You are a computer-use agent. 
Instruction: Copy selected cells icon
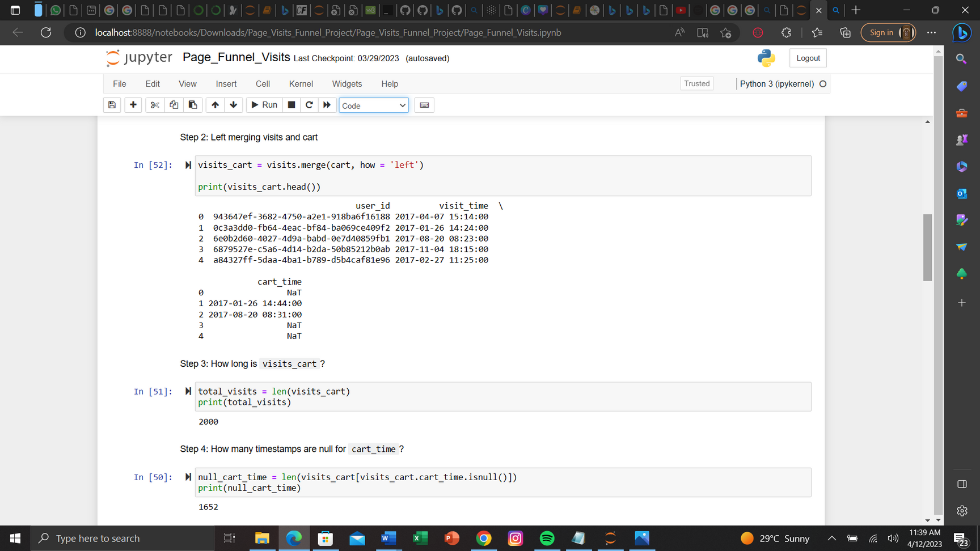click(x=174, y=105)
